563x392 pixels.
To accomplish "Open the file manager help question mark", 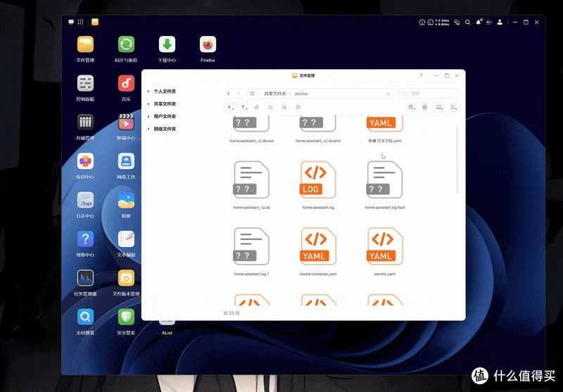I will pos(421,75).
